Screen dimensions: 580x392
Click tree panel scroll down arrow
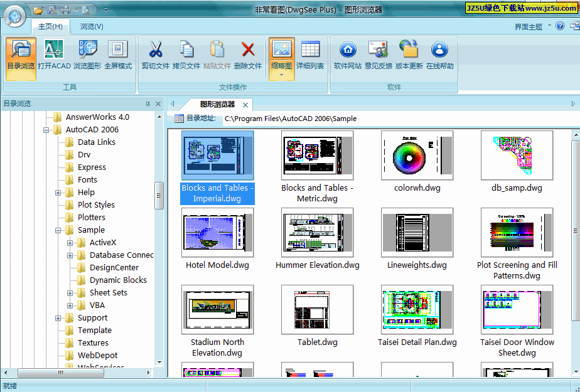[159, 363]
